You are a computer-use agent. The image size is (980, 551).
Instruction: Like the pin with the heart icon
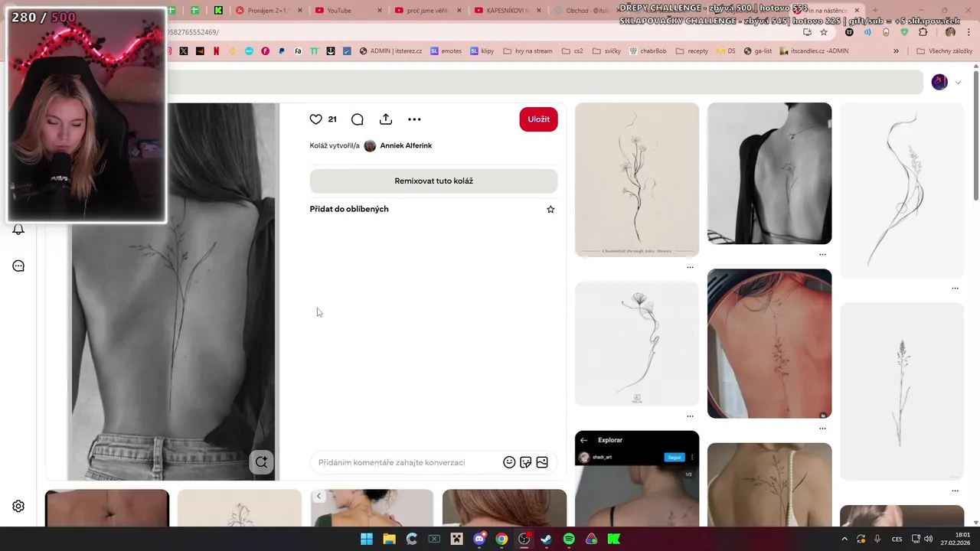(x=315, y=119)
